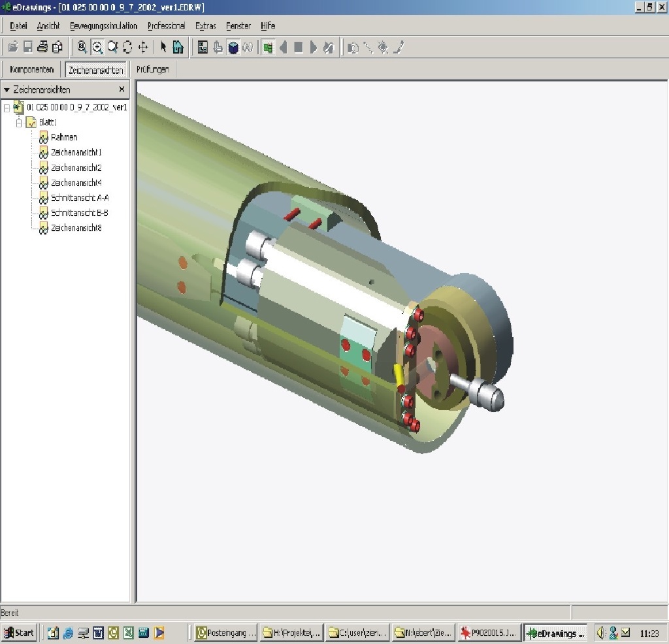Close the Zeichenansichten side panel

[x=122, y=89]
